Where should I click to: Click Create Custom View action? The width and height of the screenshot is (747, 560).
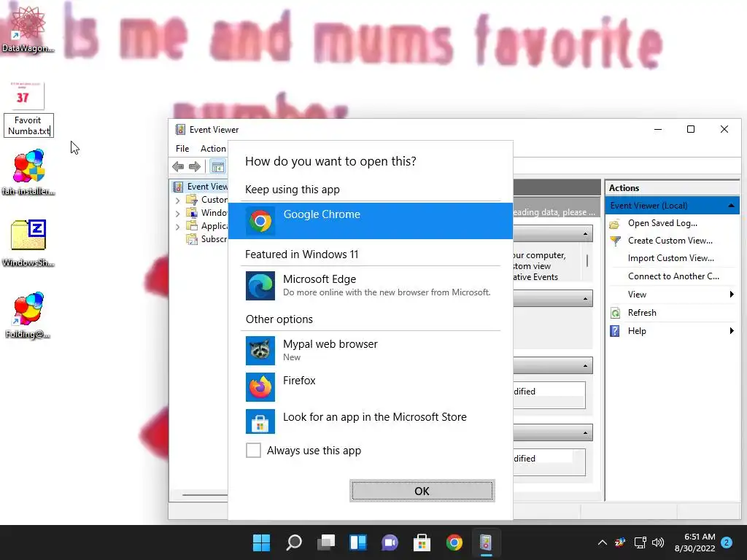(670, 241)
